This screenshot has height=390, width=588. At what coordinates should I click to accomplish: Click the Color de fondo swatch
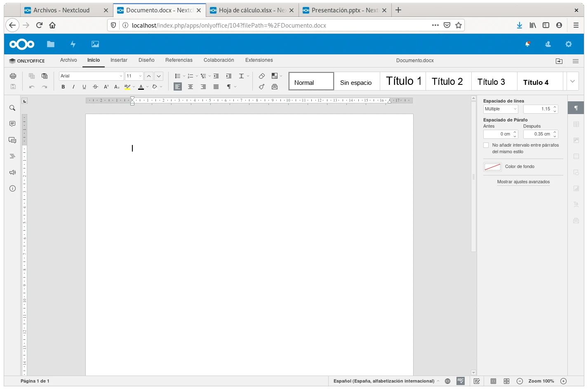[492, 167]
